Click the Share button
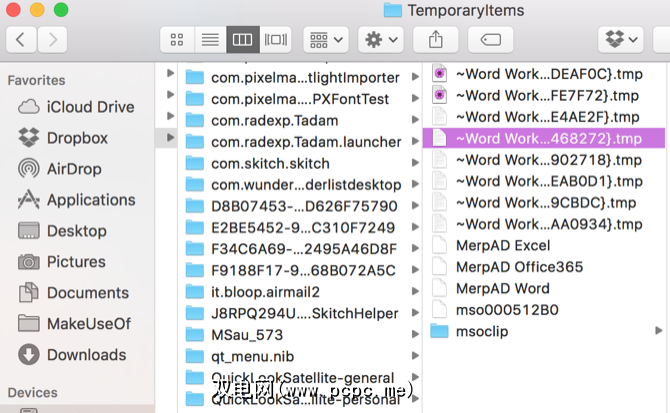 [x=435, y=40]
